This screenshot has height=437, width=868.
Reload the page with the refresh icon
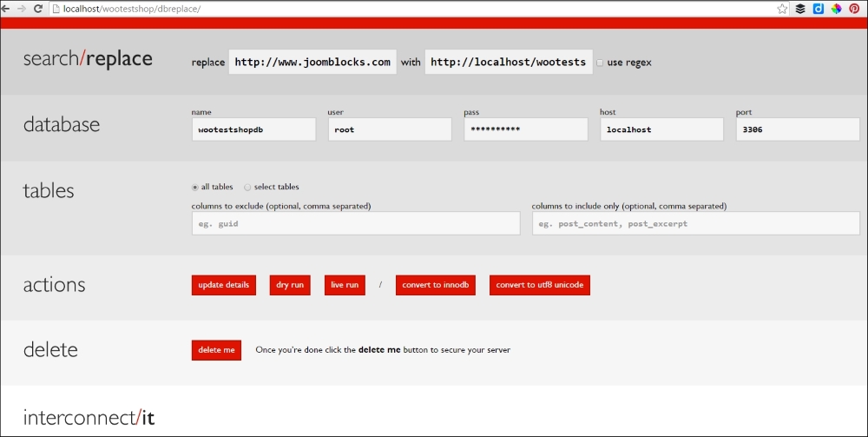[x=38, y=8]
